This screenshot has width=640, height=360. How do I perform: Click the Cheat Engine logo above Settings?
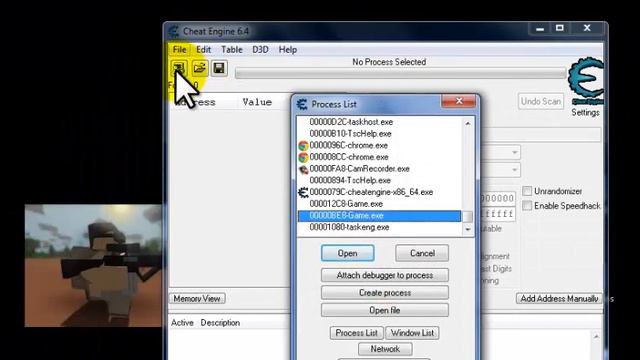click(x=586, y=81)
